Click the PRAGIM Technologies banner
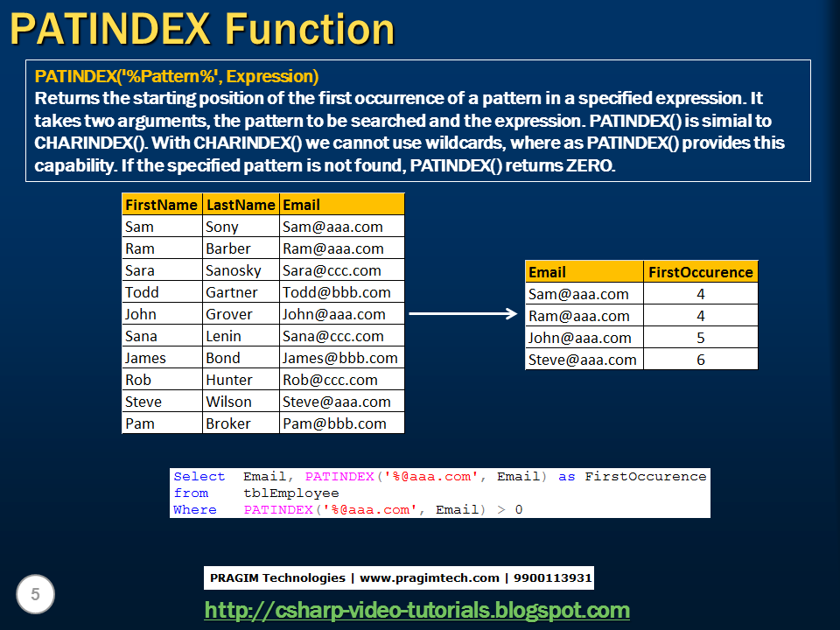 pyautogui.click(x=398, y=577)
